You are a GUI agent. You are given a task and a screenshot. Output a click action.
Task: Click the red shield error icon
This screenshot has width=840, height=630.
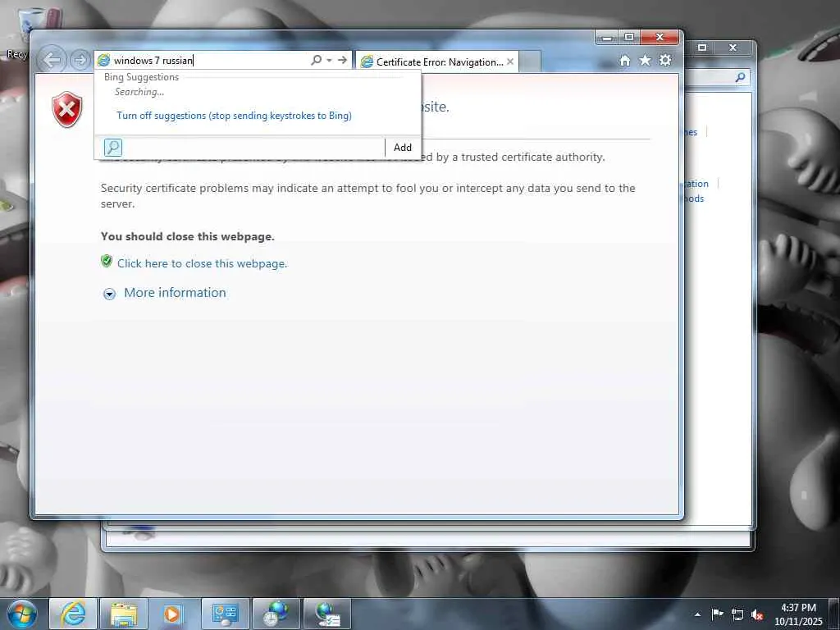(67, 109)
